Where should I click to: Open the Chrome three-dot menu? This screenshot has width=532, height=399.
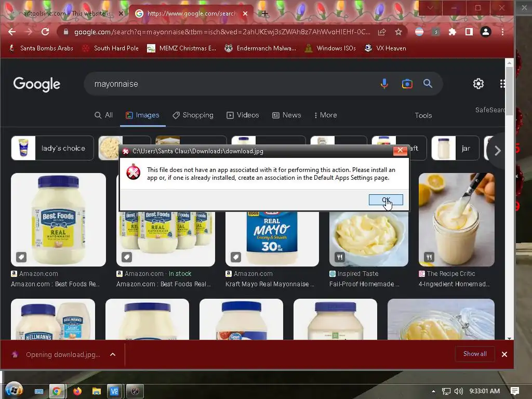502,32
